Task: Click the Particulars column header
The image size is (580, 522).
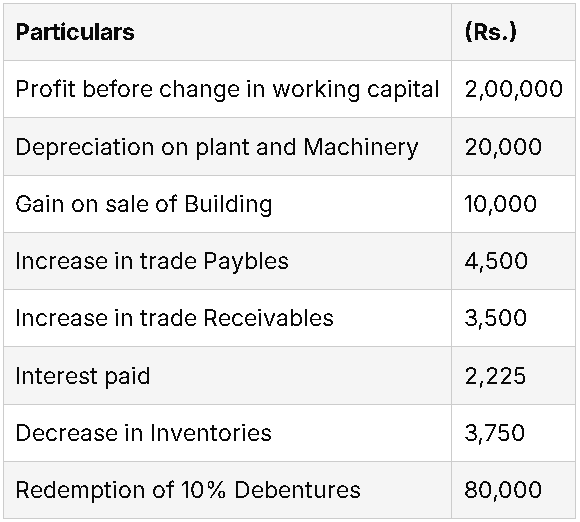Action: coord(227,32)
